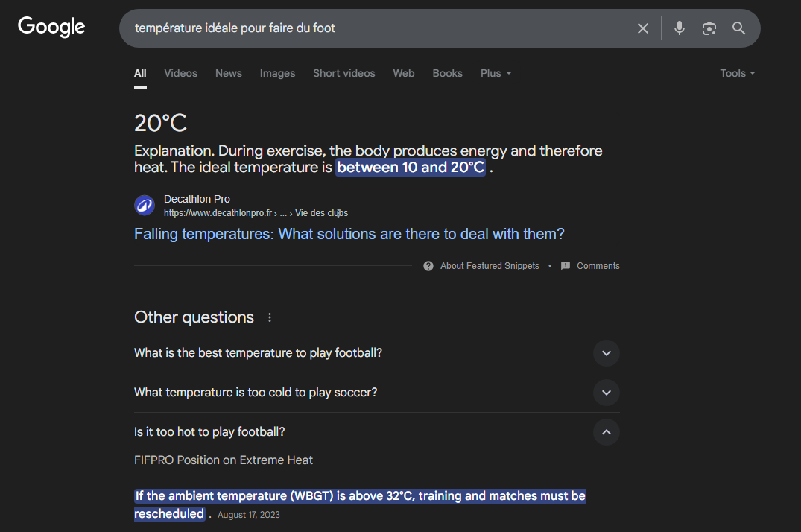801x532 pixels.
Task: Open the Other questions three-dot menu
Action: pyautogui.click(x=270, y=317)
